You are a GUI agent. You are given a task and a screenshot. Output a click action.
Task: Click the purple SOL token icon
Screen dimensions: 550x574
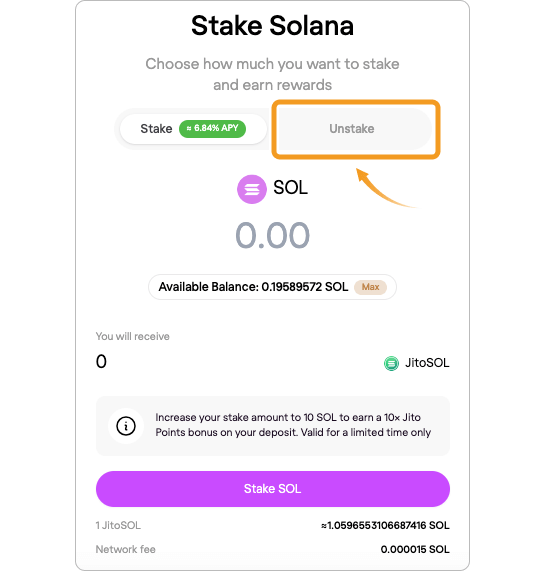coord(252,189)
